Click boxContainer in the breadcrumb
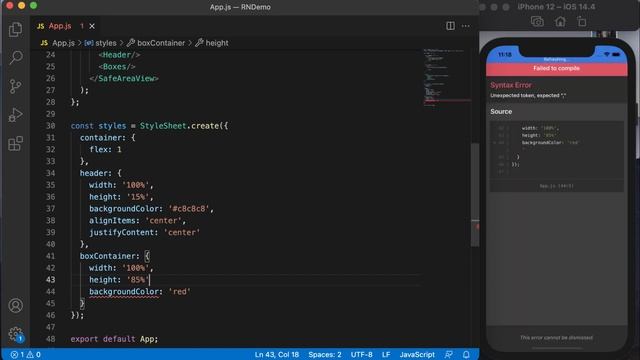 (161, 43)
